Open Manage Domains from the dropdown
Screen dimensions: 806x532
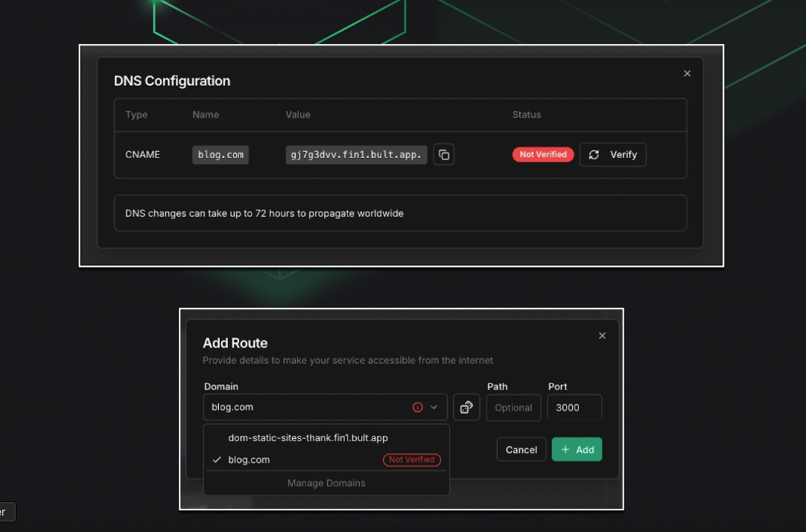(x=326, y=483)
